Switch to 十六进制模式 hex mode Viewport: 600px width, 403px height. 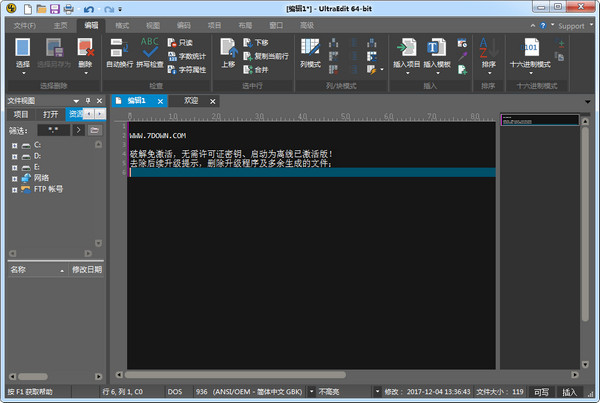click(531, 48)
